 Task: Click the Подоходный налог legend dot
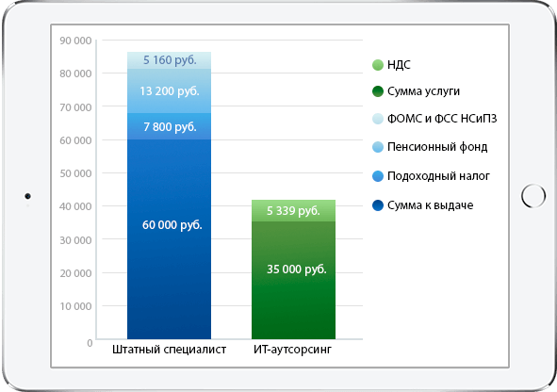(x=378, y=176)
